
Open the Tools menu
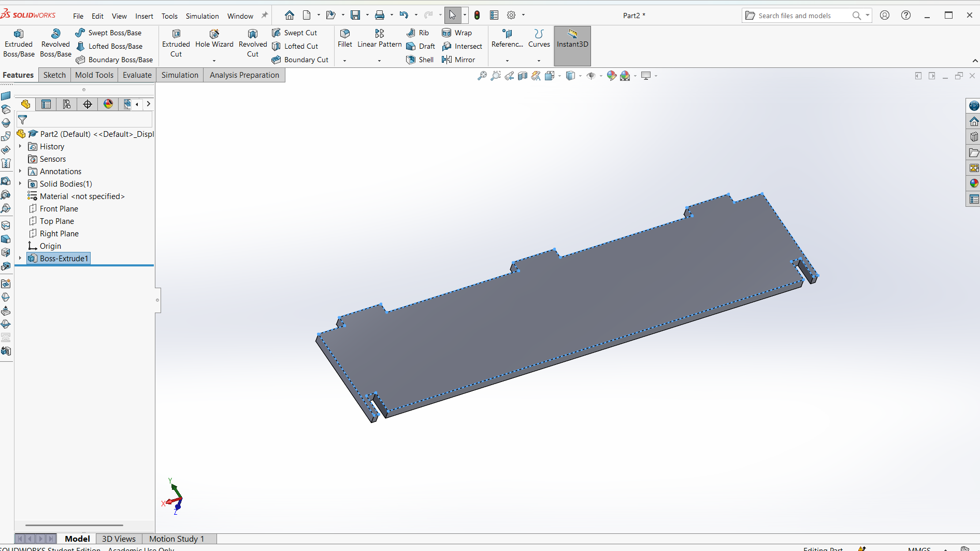click(169, 16)
